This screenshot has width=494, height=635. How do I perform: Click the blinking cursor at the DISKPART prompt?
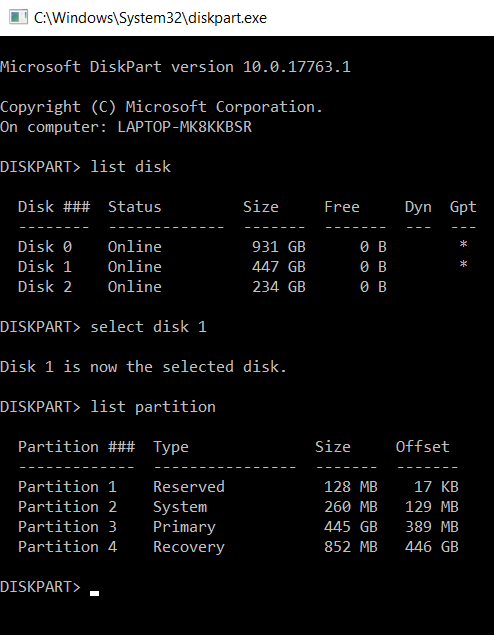(x=94, y=593)
